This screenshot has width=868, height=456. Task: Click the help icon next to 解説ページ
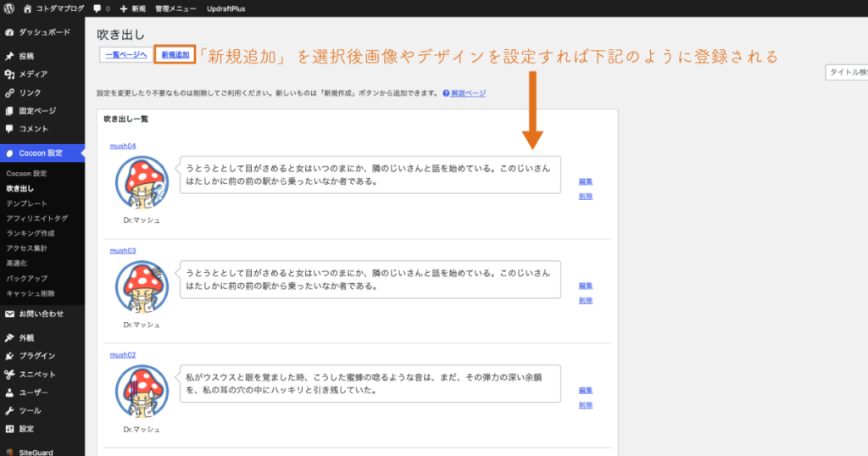tap(445, 92)
